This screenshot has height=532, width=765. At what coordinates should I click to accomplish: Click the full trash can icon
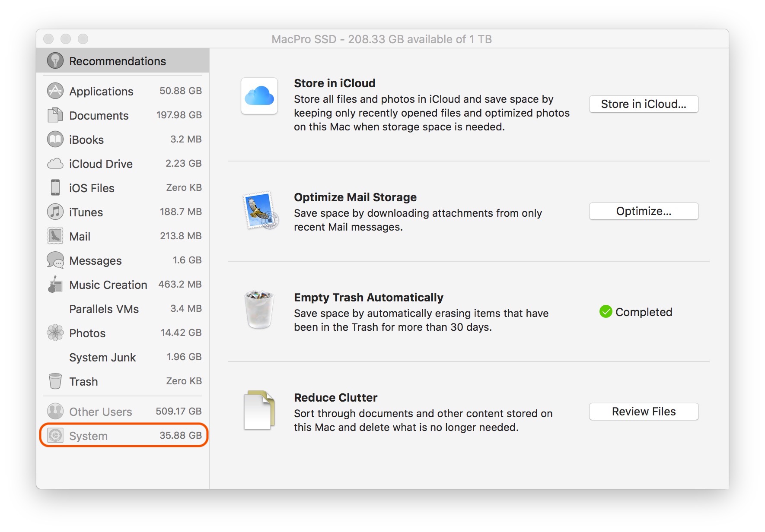coord(259,309)
